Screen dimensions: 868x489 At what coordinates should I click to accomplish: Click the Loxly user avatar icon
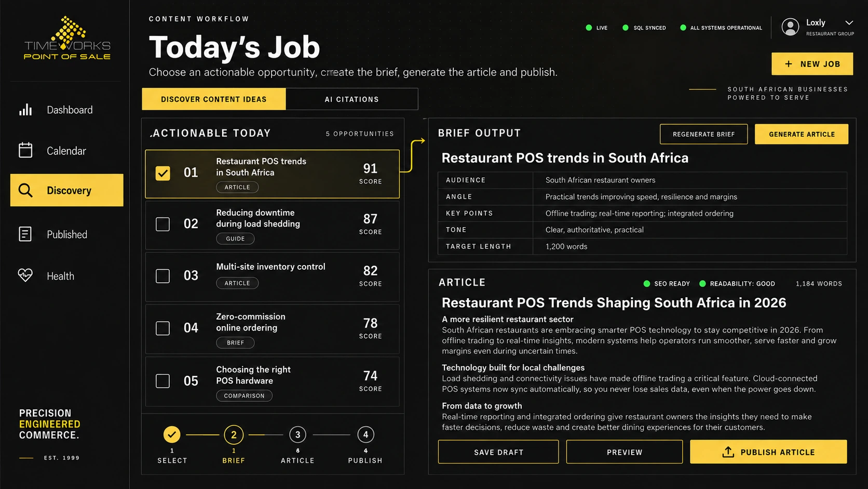pos(790,27)
